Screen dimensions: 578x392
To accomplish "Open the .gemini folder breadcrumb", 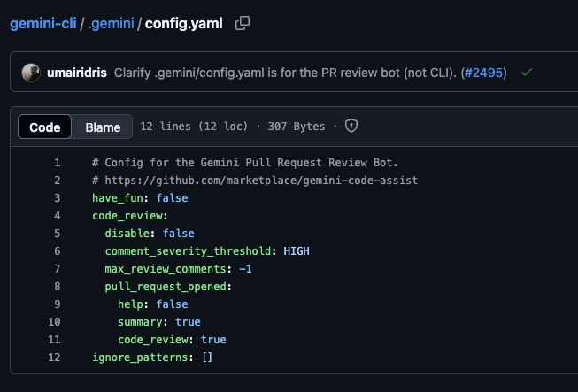I will point(111,24).
